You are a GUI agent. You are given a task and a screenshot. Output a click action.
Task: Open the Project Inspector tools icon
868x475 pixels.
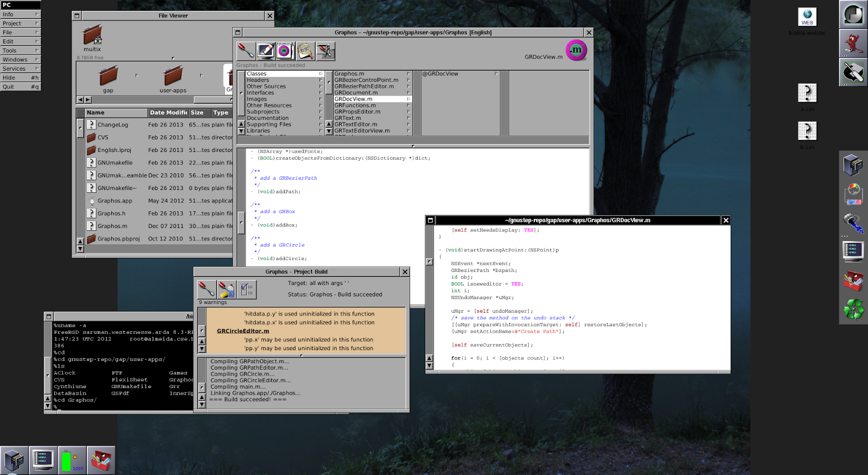[x=325, y=51]
